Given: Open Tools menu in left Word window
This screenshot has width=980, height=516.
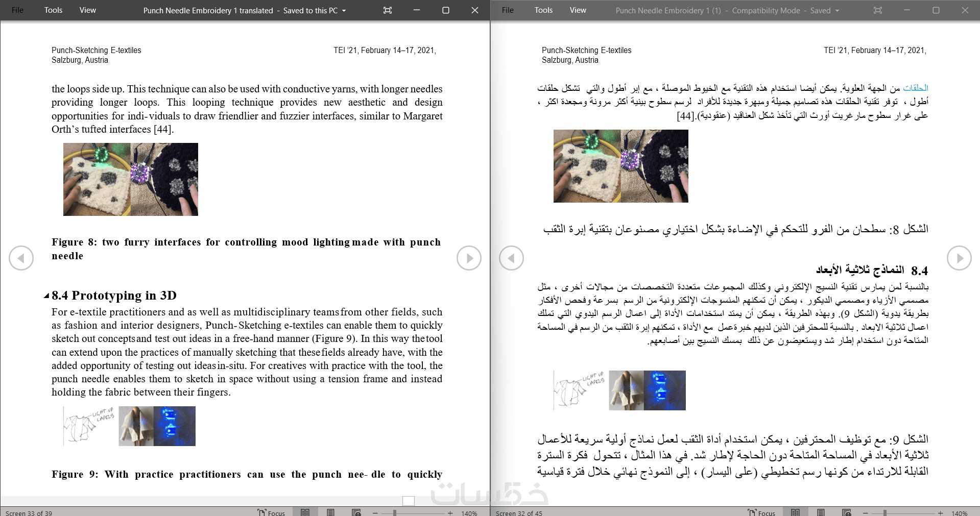Looking at the screenshot, I should coord(53,10).
